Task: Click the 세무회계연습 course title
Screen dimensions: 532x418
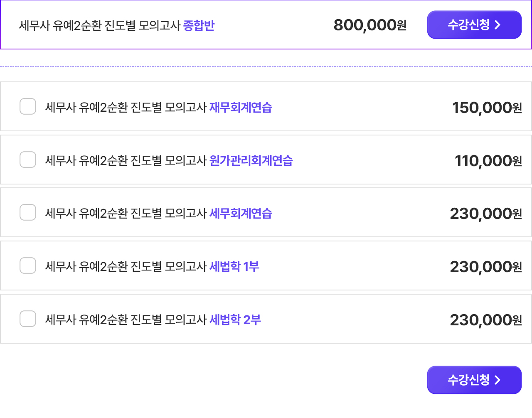Action: tap(158, 213)
